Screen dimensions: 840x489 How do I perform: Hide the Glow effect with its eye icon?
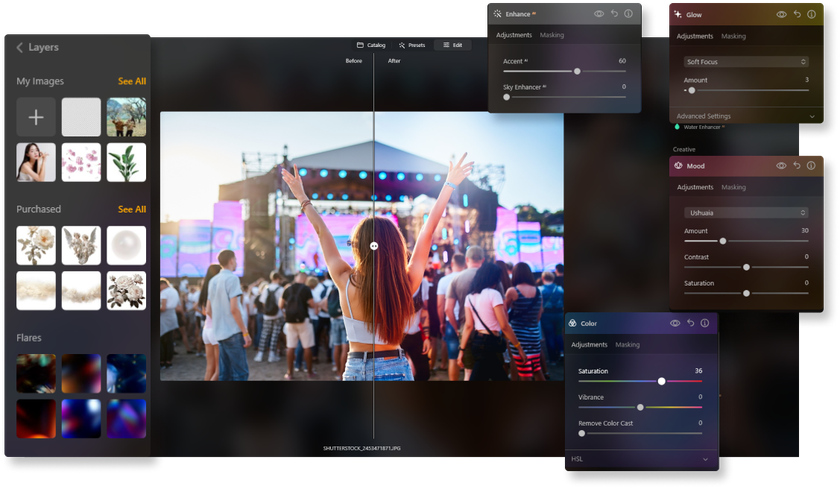[x=782, y=14]
